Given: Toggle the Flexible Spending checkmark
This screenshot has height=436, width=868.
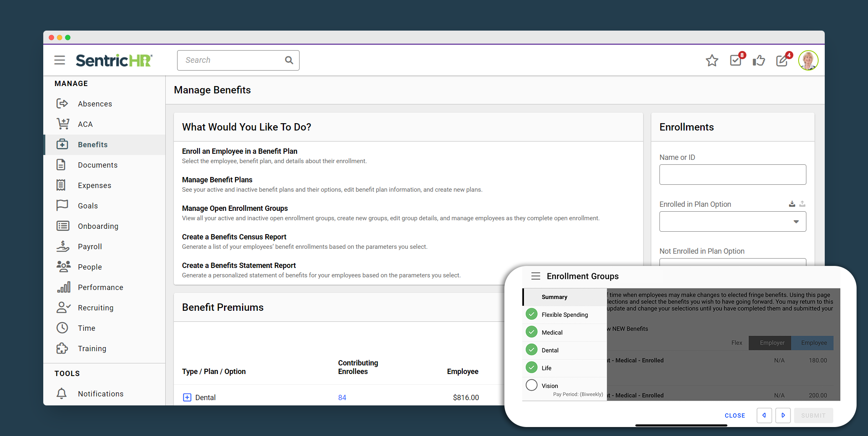Looking at the screenshot, I should [531, 314].
